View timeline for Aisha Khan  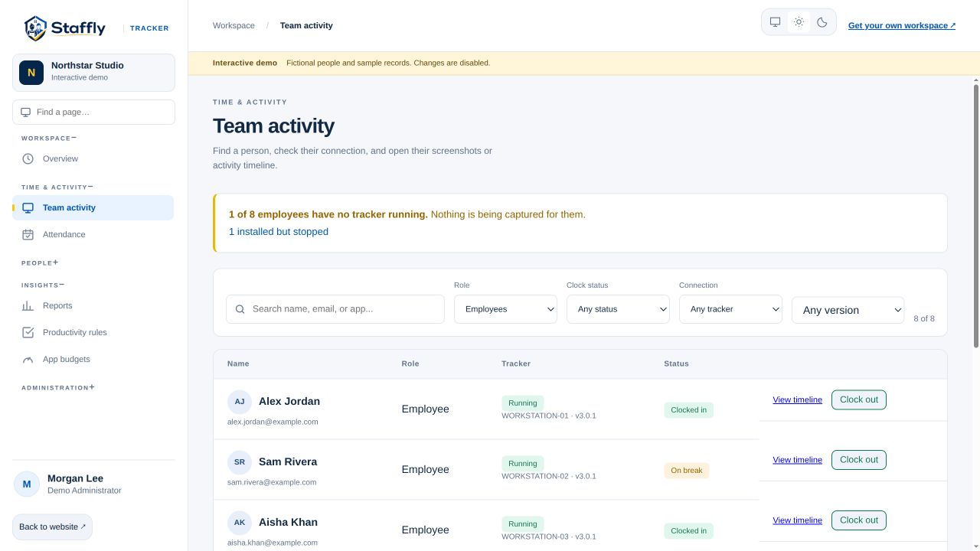[797, 520]
